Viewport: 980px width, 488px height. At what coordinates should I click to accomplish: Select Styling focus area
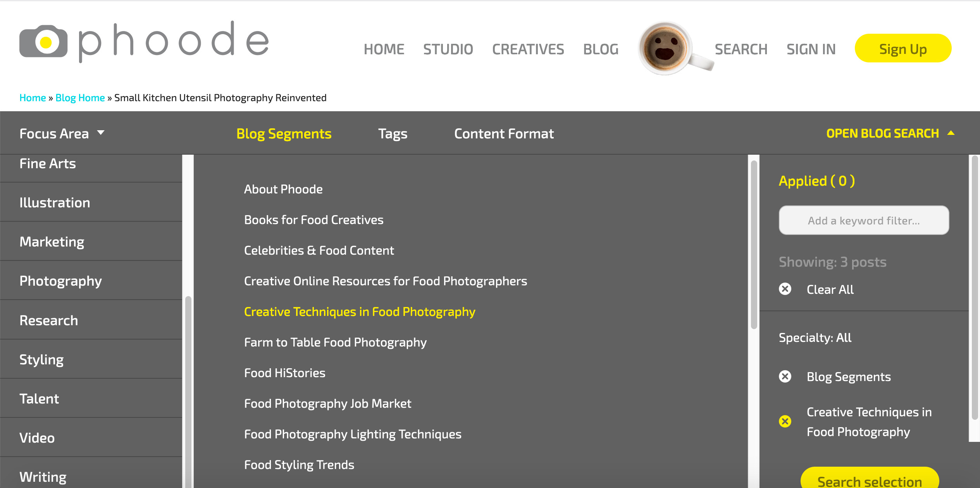[91, 359]
